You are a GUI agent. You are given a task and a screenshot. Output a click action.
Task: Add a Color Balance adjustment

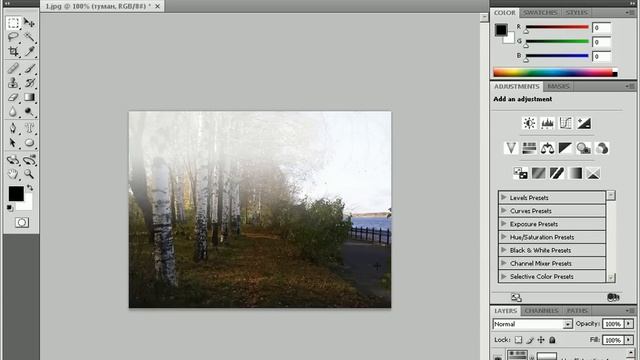pyautogui.click(x=547, y=148)
